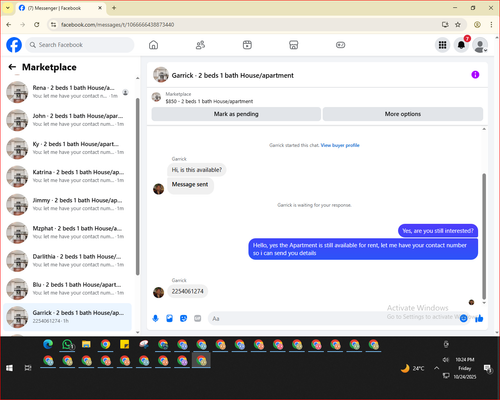
Task: Show hidden system tray icons
Action: point(436,368)
